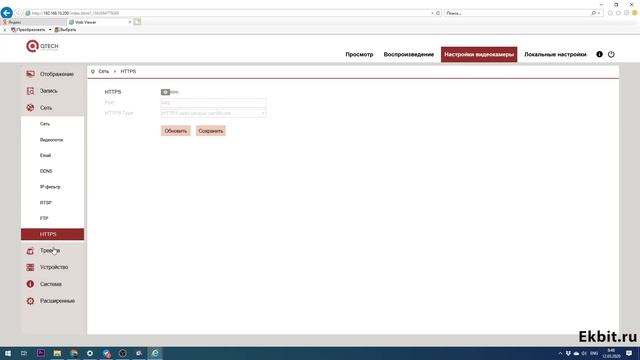Click the Преобразовать toolbar button
Image resolution: width=640 pixels, height=360 pixels.
click(x=28, y=30)
